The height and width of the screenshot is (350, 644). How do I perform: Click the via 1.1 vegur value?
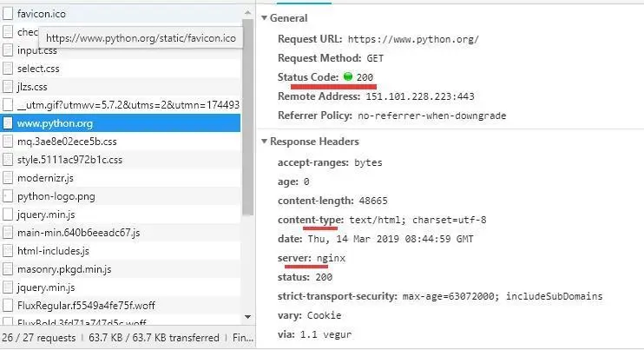point(325,334)
